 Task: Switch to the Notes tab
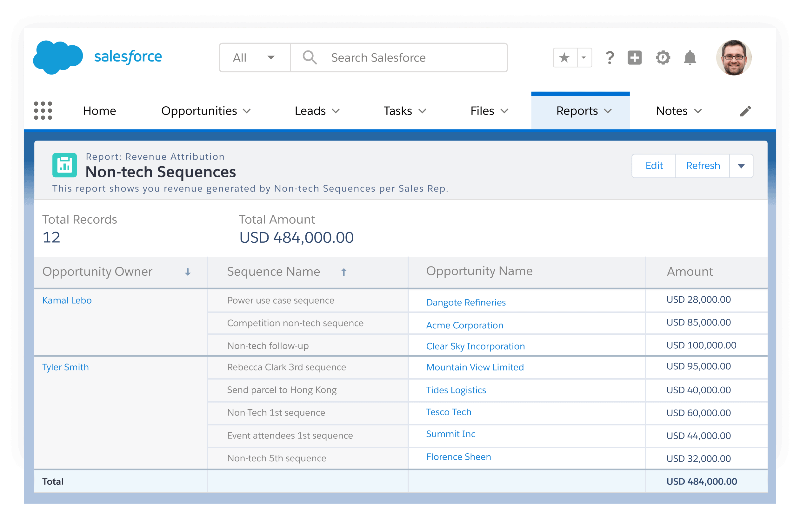tap(671, 111)
